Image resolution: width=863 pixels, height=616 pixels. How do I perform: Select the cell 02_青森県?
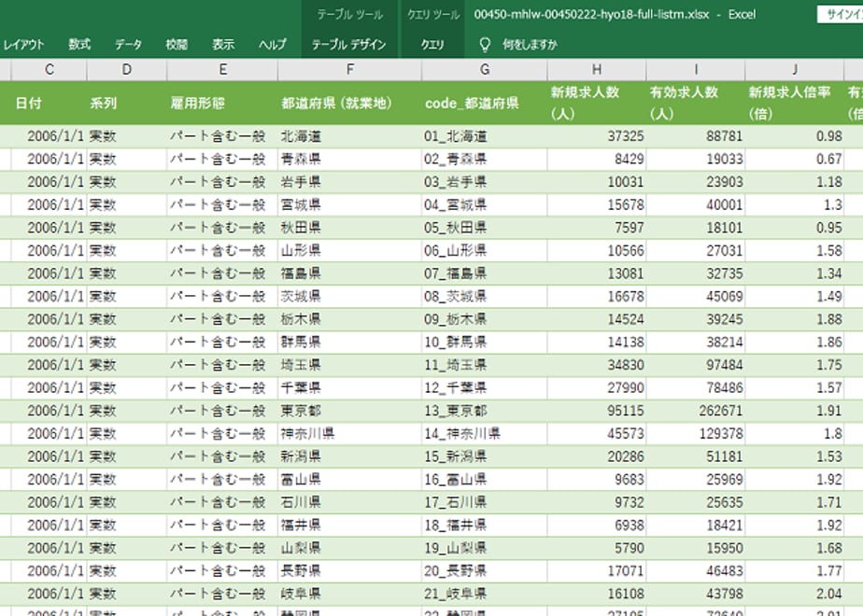(485, 160)
